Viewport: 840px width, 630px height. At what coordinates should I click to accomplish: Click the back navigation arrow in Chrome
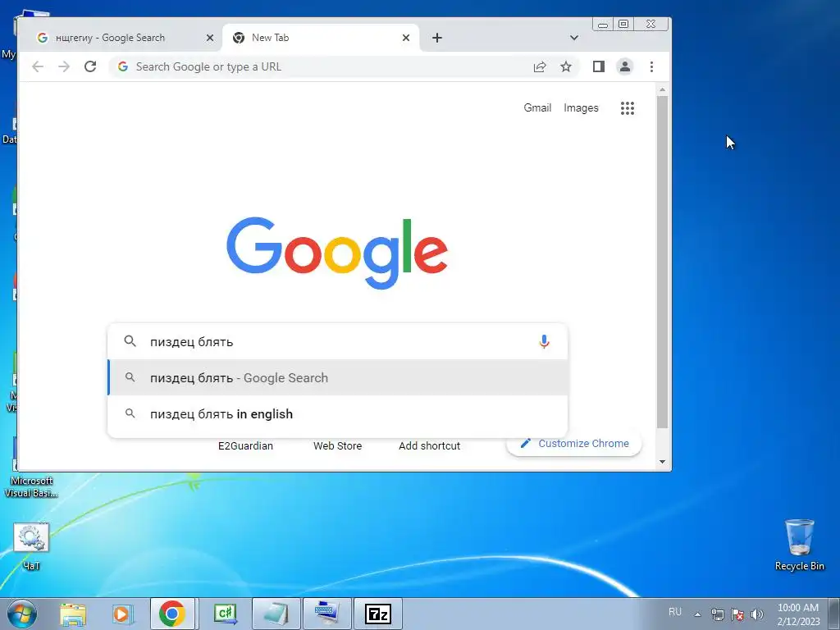[x=38, y=66]
